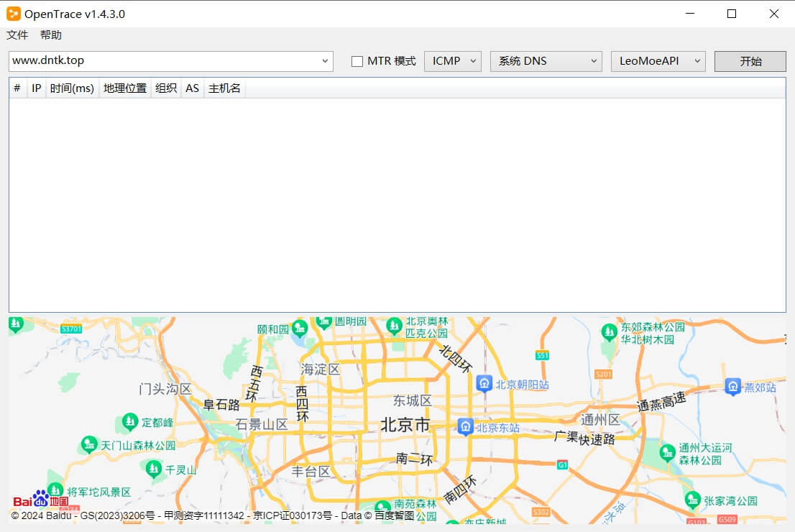Click the 通燕高速 road label
The image size is (795, 532).
[661, 401]
